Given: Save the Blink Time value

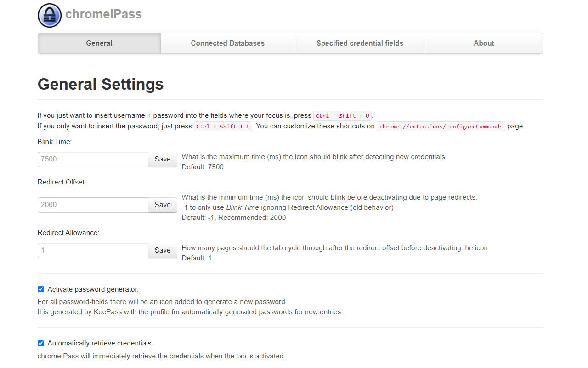Looking at the screenshot, I should [x=162, y=159].
